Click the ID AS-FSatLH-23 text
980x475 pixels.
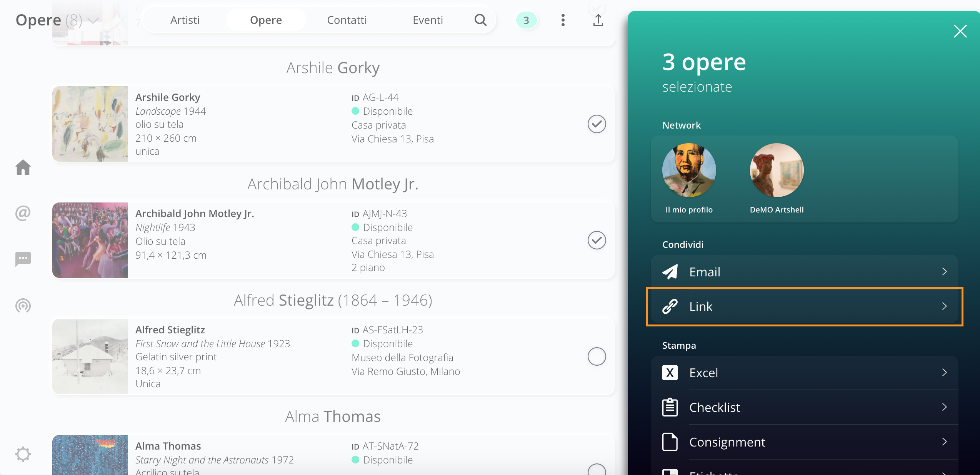coord(387,330)
